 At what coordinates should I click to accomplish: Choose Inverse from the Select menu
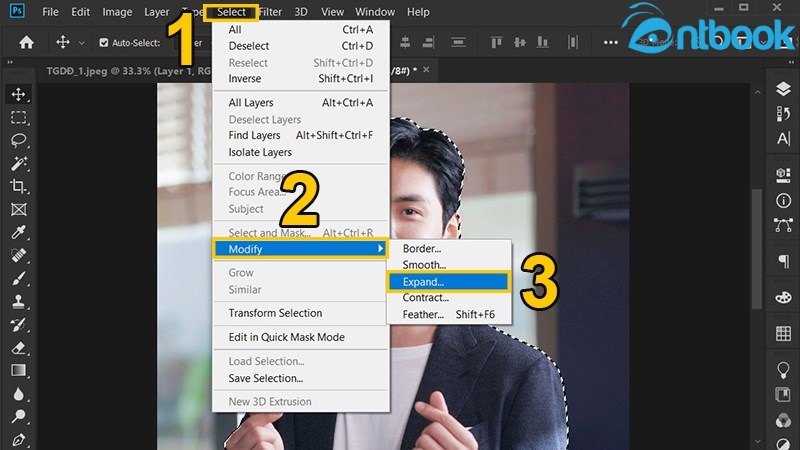[x=301, y=79]
